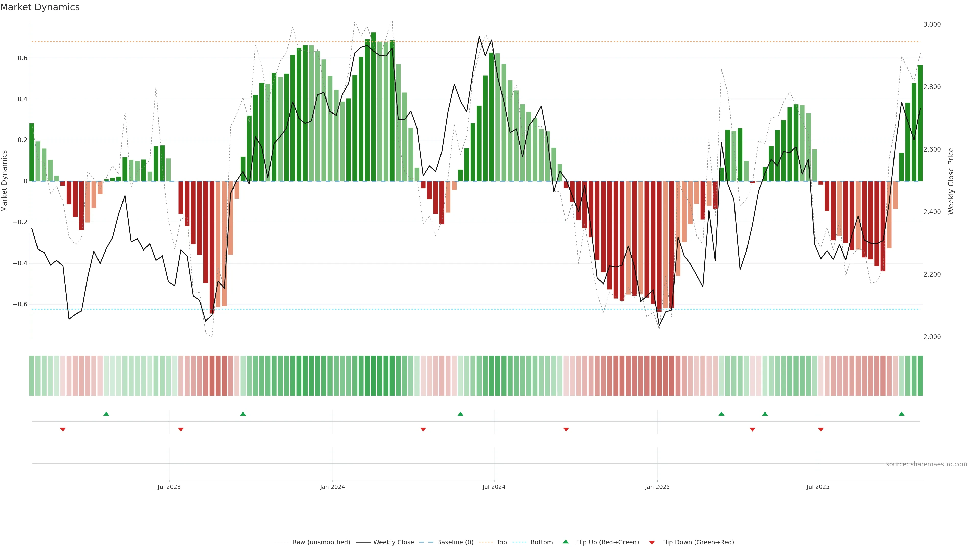Click red flip-down marker just after Jul 2025
Image resolution: width=980 pixels, height=551 pixels.
(820, 429)
